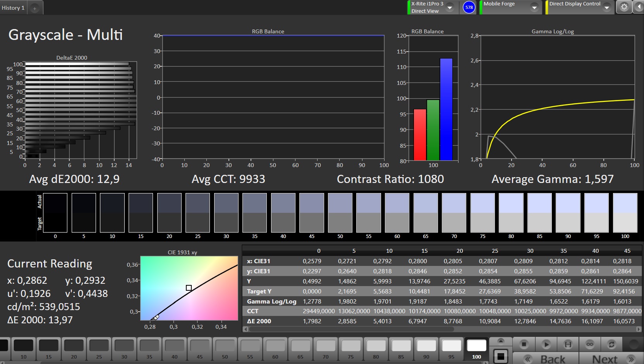644x364 pixels.
Task: Click the Back button
Action: 545,359
